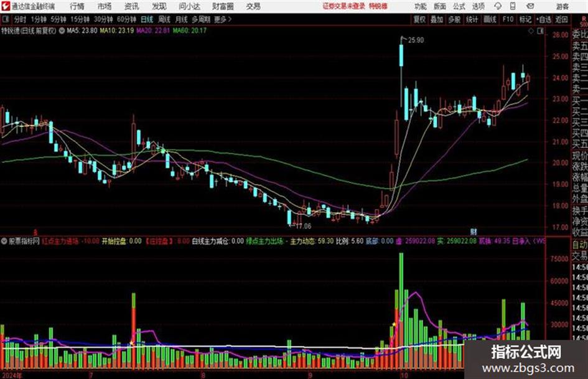The width and height of the screenshot is (588, 379).
Task: Open the 财富圈 menu
Action: pyautogui.click(x=223, y=6)
